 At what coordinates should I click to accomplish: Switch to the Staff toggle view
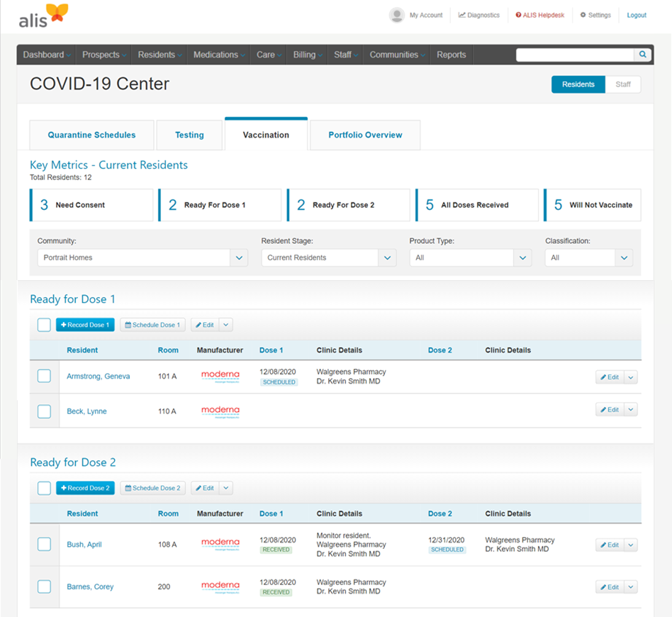622,84
